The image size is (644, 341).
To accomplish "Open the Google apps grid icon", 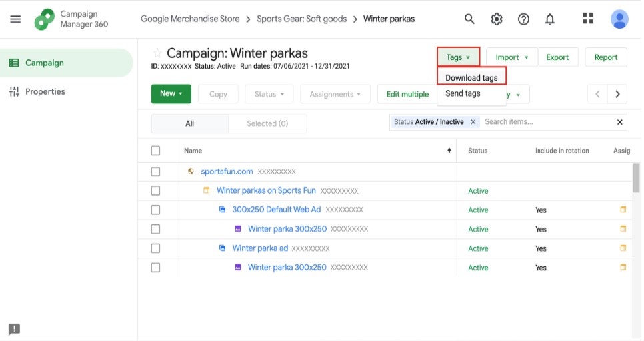I will click(x=588, y=19).
